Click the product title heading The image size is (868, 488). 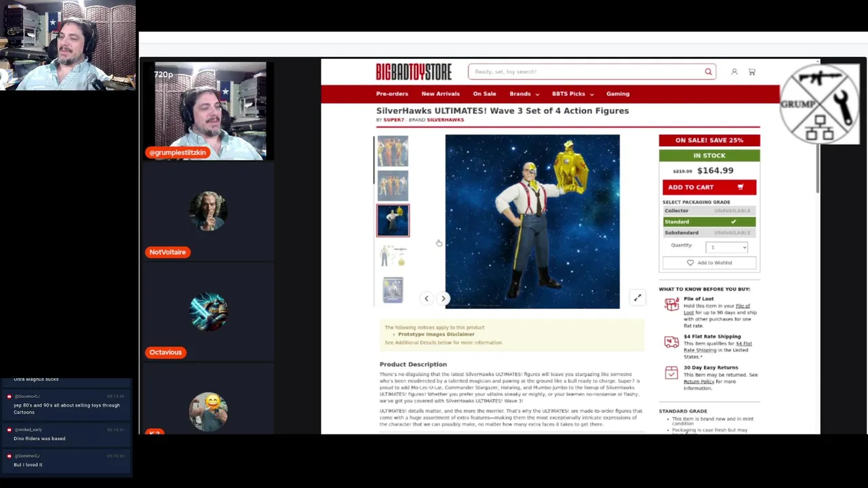[502, 110]
